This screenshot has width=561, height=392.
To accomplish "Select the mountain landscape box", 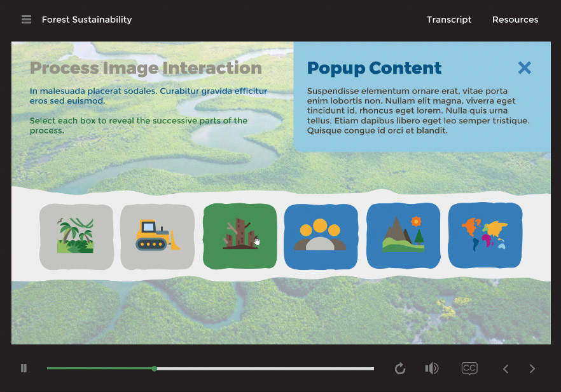I will click(x=403, y=236).
